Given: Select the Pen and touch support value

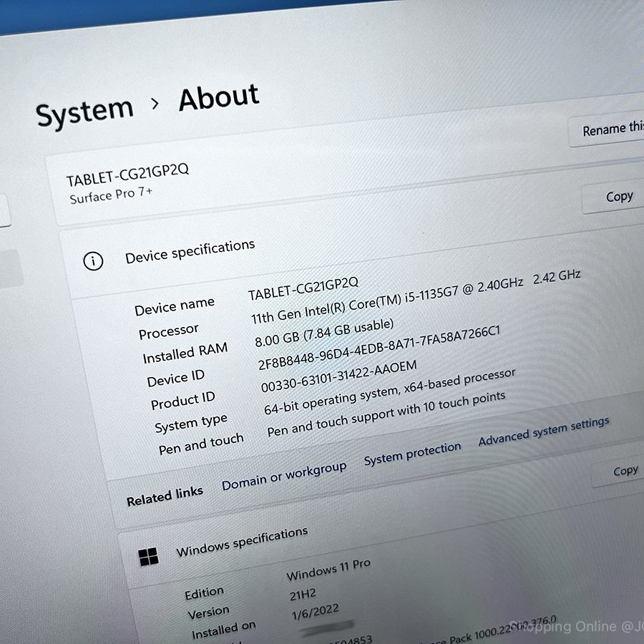Looking at the screenshot, I should (386, 414).
